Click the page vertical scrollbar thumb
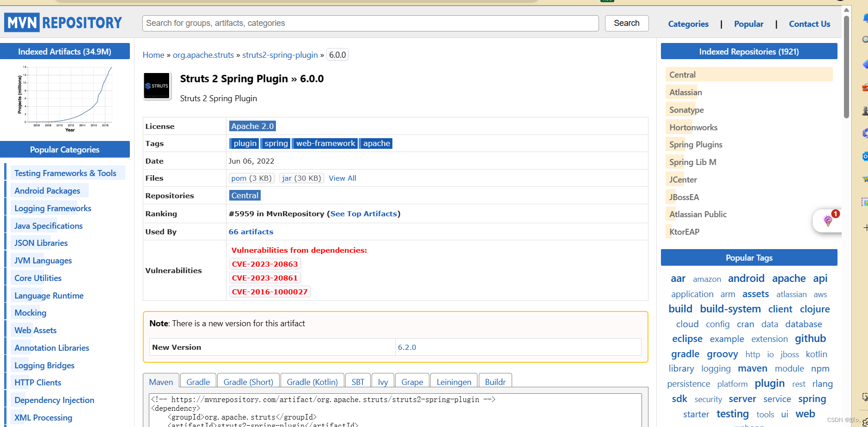 (x=846, y=67)
